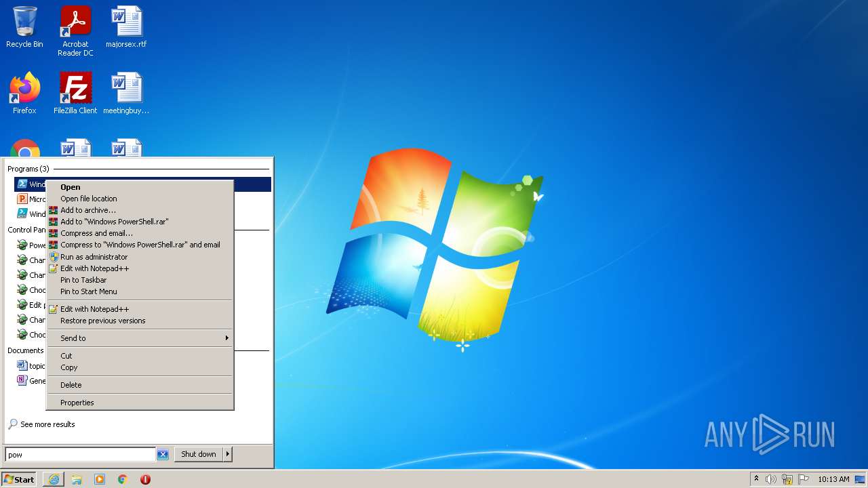Select Add to archive... option
This screenshot has width=868, height=488.
click(x=140, y=210)
